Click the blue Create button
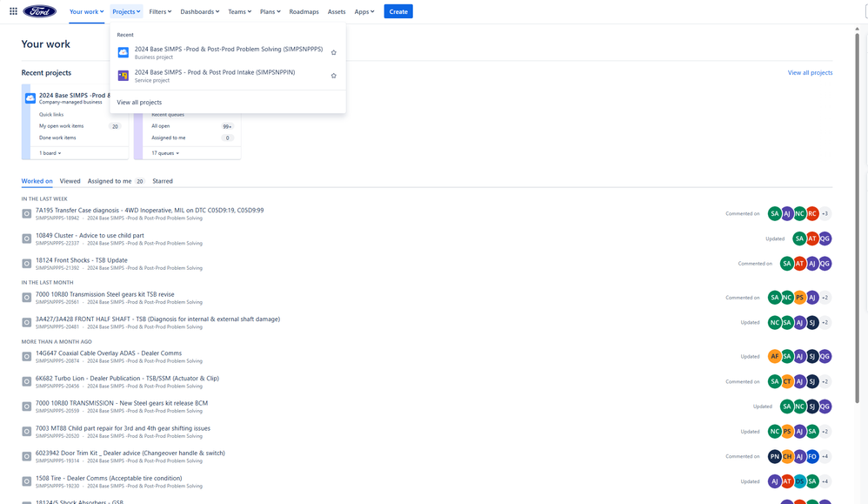Screen dimensions: 868x504 click(398, 11)
